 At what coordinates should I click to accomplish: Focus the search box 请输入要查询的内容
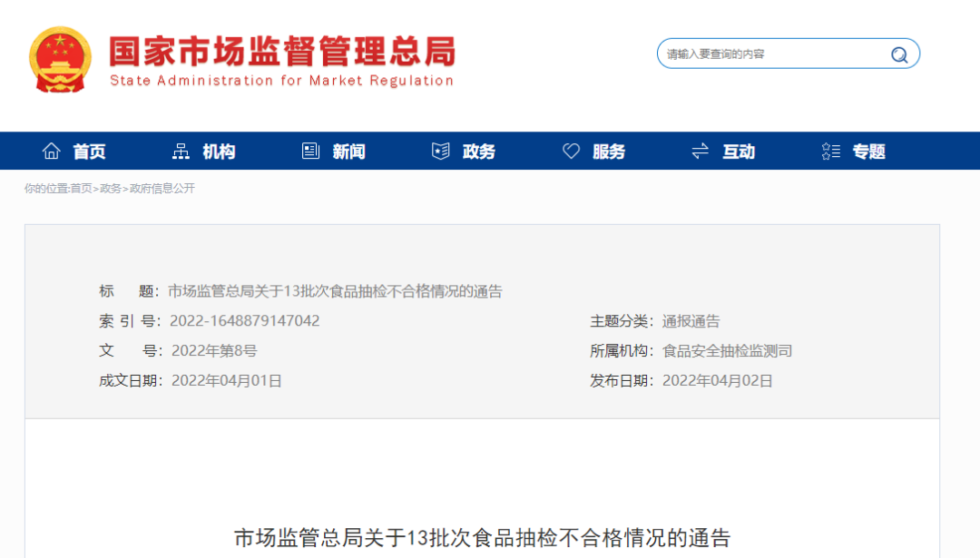tap(771, 54)
